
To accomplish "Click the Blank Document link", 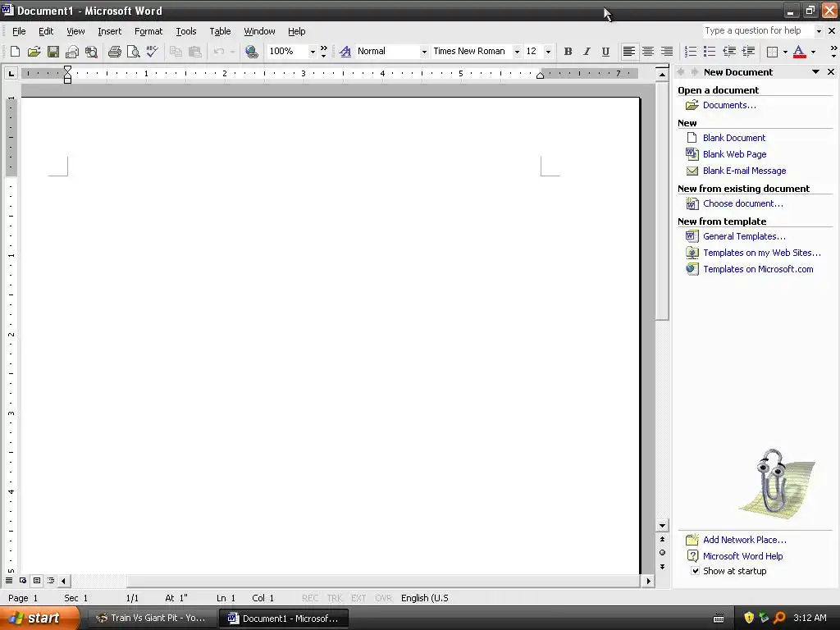I will [734, 138].
